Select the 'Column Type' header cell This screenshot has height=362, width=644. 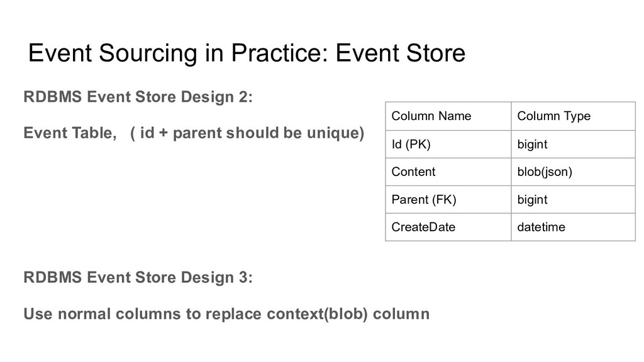[x=574, y=116]
